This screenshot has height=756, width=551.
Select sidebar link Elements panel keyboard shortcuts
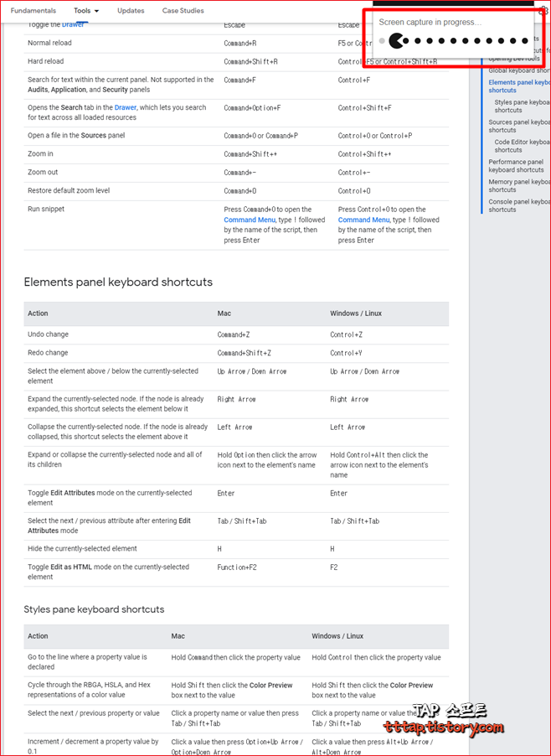pos(519,86)
